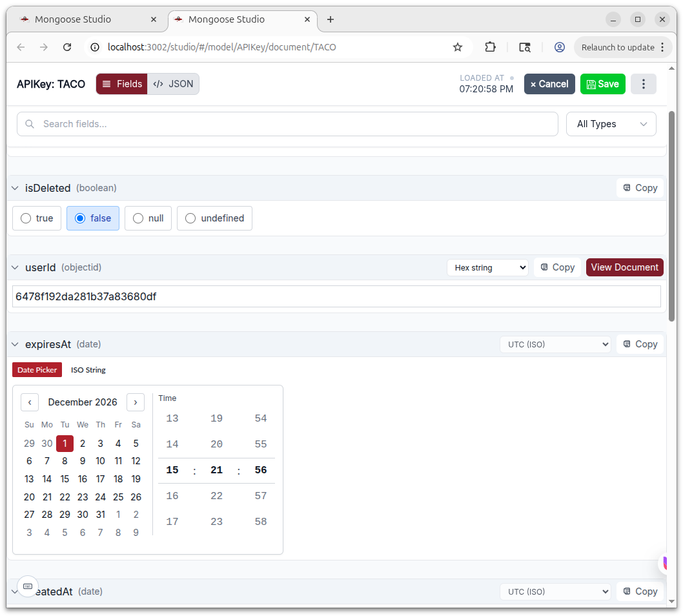Bookmark this page with the star icon

coord(457,47)
